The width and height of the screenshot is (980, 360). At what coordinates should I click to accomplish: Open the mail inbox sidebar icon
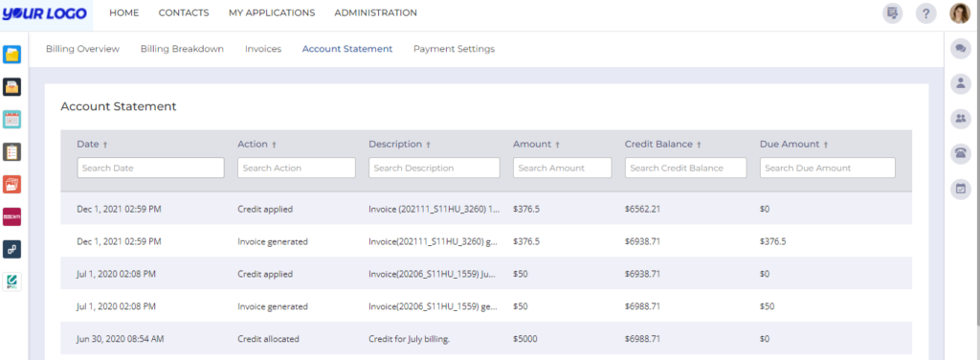pos(11,87)
